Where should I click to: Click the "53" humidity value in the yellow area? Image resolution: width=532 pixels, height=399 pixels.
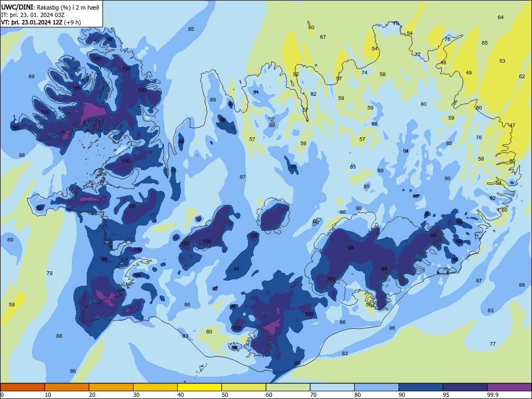(502, 61)
